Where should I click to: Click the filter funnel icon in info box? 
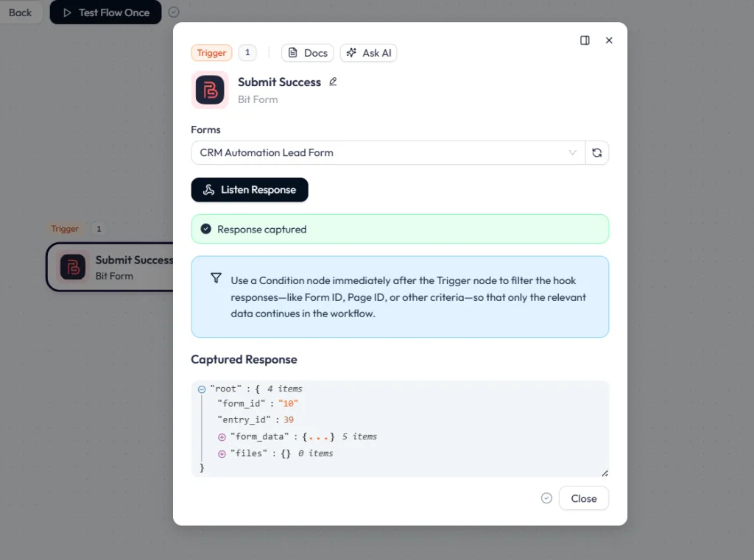tap(216, 278)
